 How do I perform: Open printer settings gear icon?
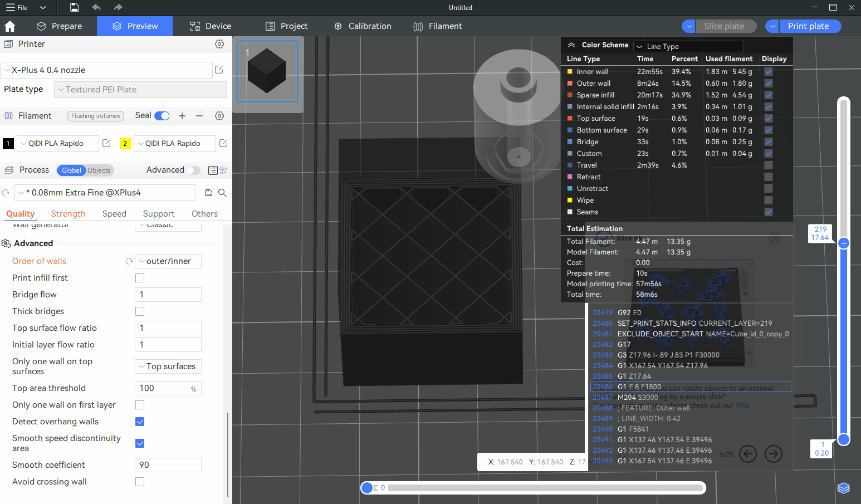coord(219,44)
